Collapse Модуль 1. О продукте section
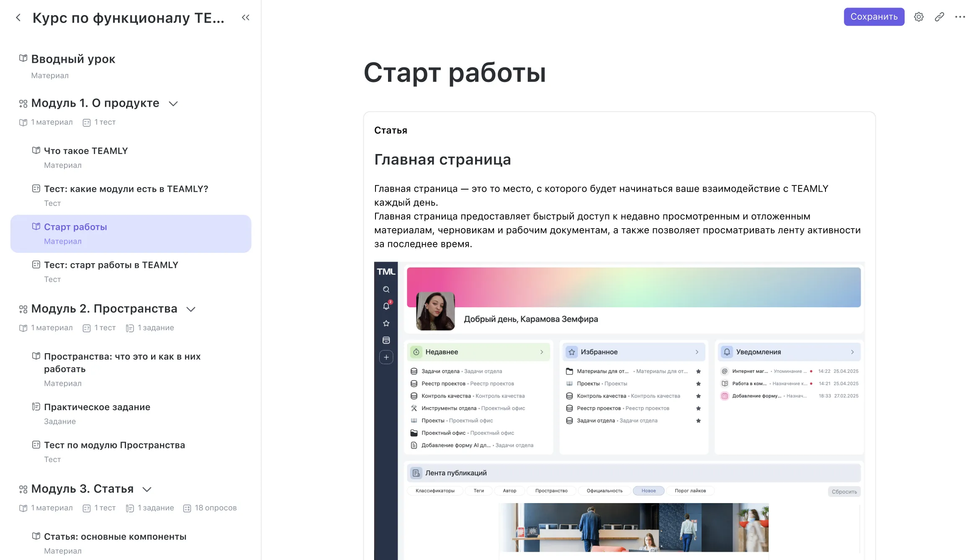The image size is (977, 560). point(173,103)
